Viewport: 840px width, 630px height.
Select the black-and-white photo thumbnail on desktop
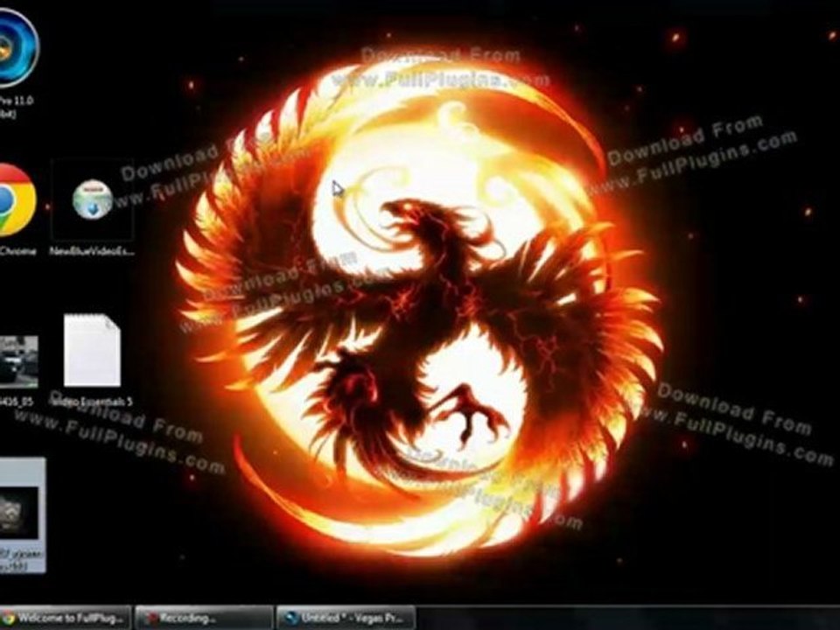click(18, 361)
